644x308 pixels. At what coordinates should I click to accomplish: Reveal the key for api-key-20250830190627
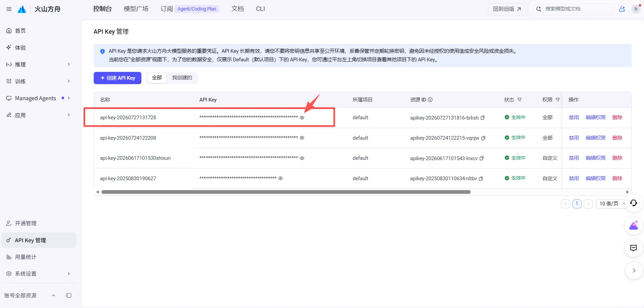[280, 178]
